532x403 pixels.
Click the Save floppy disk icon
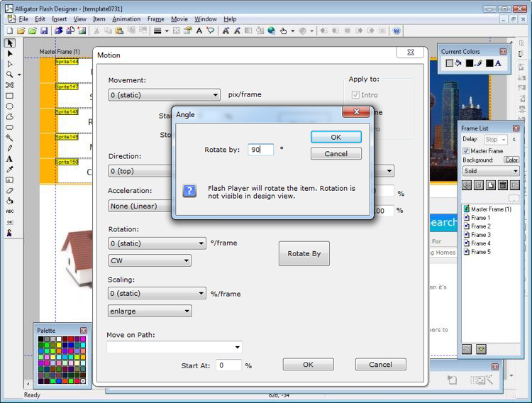point(44,31)
